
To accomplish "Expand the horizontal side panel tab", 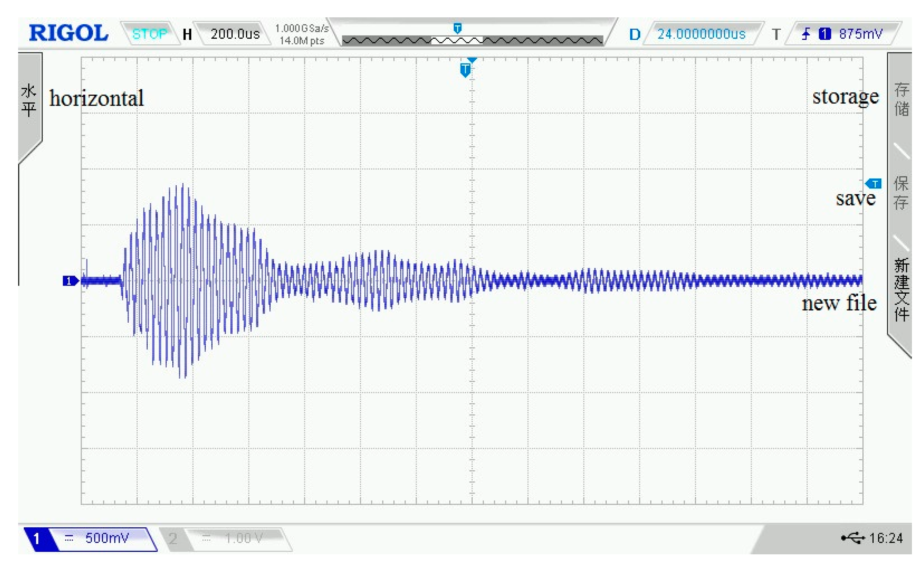I will (x=29, y=101).
